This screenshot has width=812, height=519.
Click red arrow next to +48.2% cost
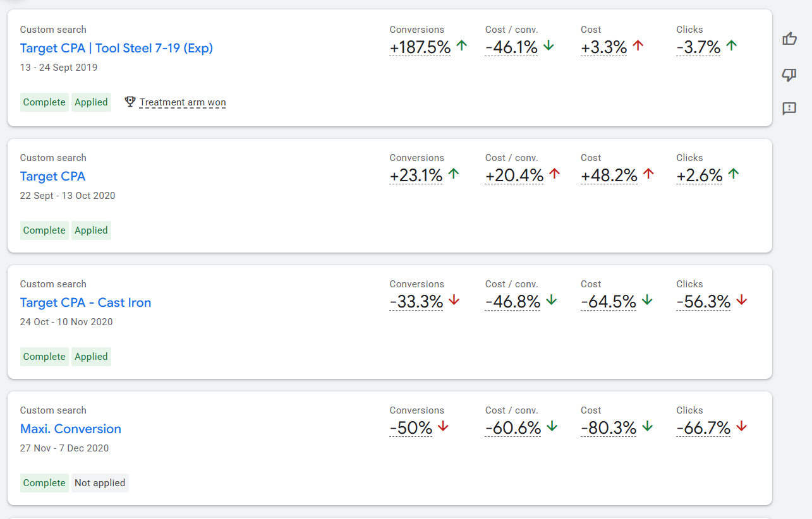pyautogui.click(x=648, y=174)
